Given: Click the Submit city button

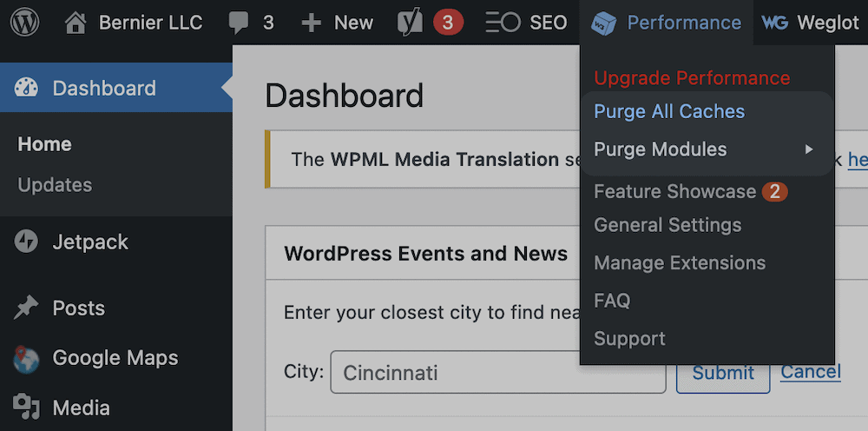Looking at the screenshot, I should point(723,372).
